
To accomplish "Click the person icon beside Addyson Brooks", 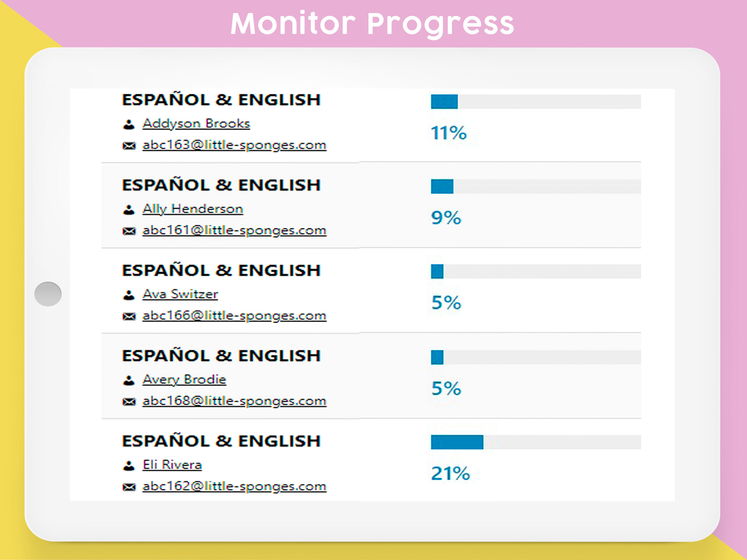I will (x=129, y=125).
